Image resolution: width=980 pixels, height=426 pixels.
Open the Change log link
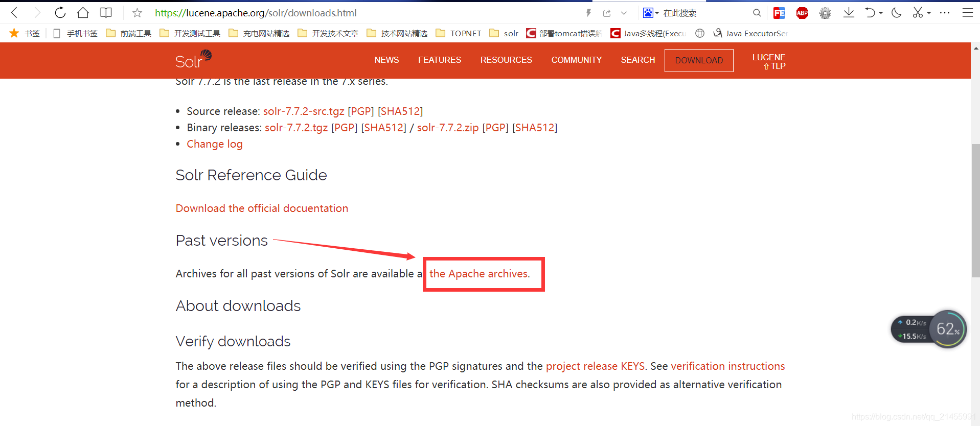click(215, 144)
